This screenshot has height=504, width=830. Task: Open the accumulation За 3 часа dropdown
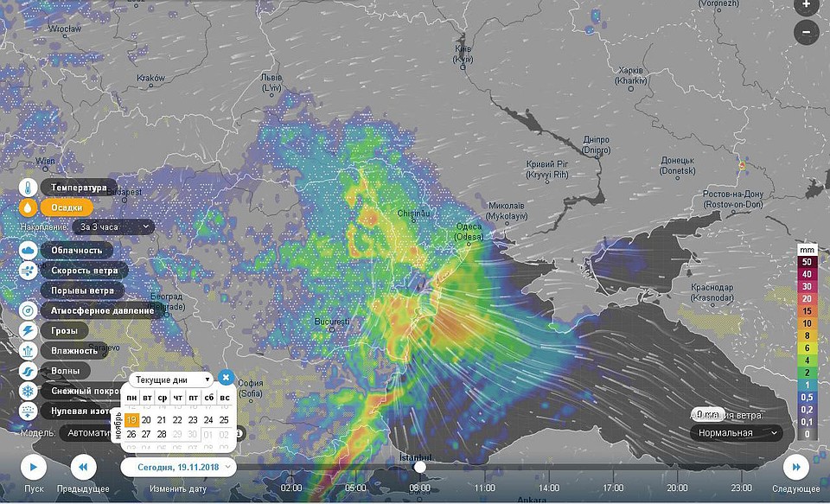[x=113, y=226]
